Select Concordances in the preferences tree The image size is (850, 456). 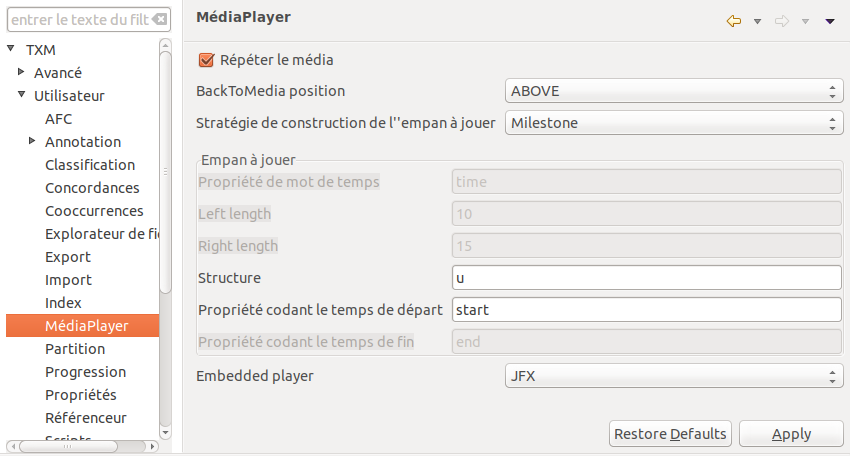pos(92,188)
